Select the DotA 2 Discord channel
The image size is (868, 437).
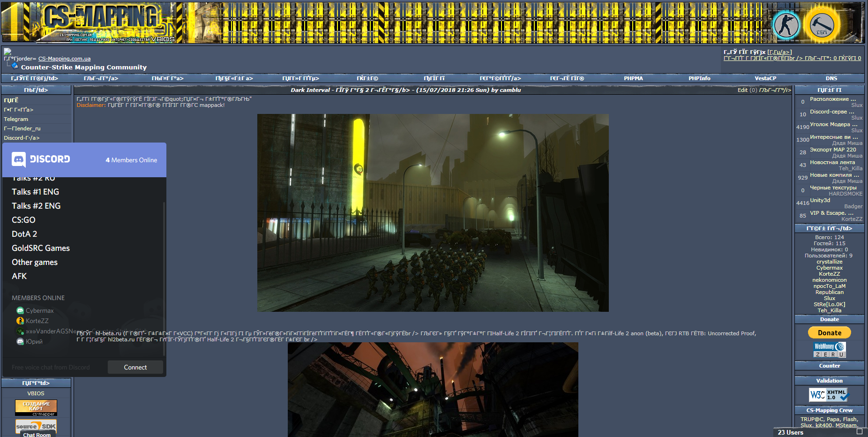pos(24,234)
